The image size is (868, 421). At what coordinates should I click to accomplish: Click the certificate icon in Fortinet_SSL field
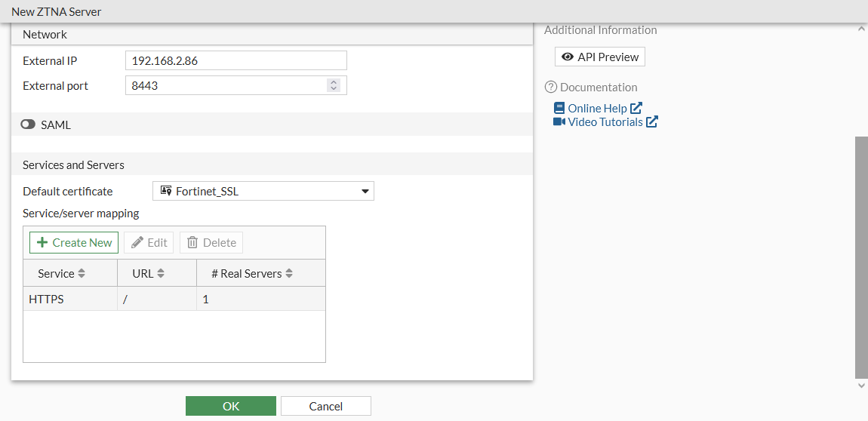(x=166, y=192)
